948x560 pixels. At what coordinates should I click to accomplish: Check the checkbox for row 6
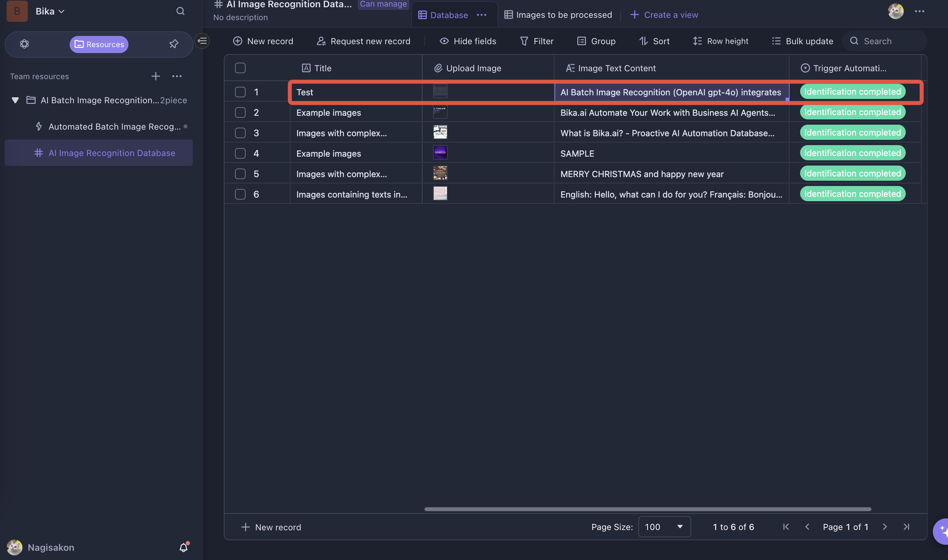tap(240, 194)
